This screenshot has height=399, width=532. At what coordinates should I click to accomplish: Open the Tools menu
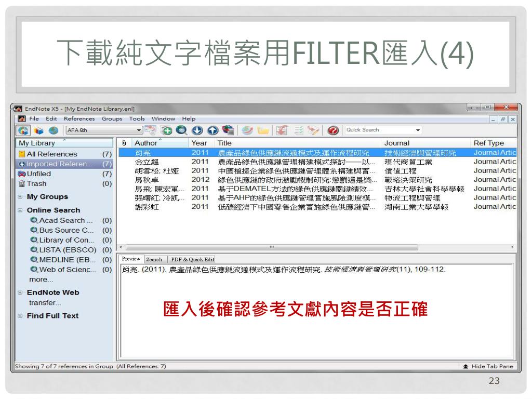click(x=137, y=119)
